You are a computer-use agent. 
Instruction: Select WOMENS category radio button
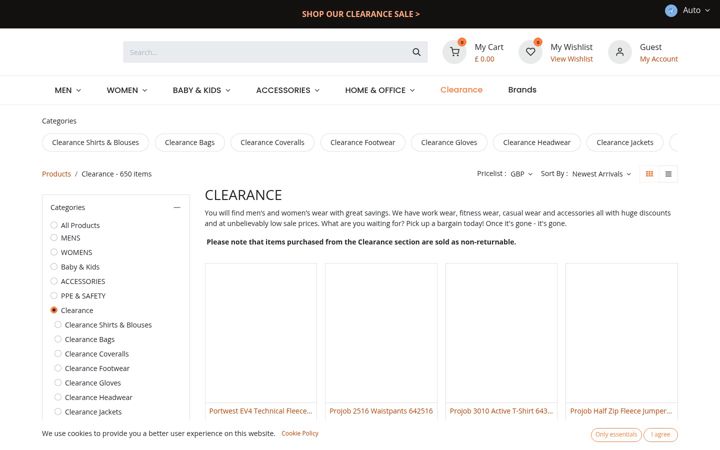(x=54, y=252)
